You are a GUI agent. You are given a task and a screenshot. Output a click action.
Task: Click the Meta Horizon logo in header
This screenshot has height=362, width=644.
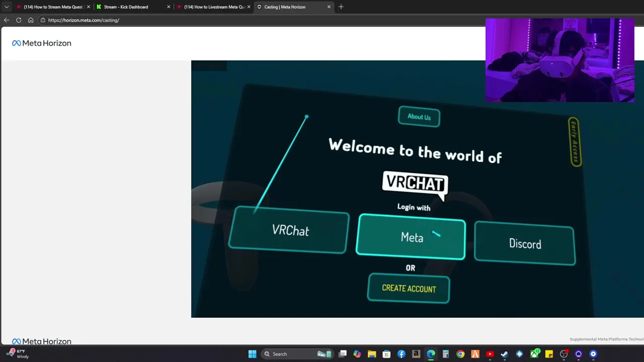pyautogui.click(x=42, y=43)
